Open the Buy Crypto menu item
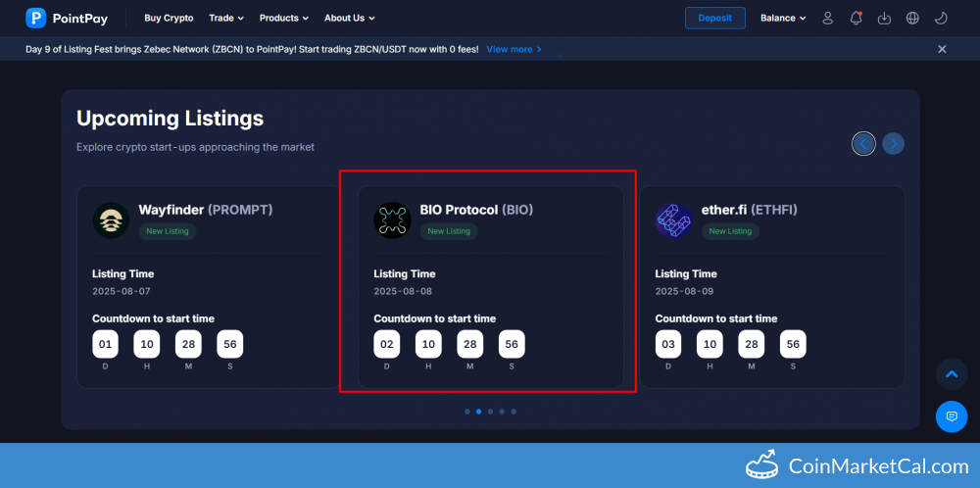This screenshot has width=980, height=488. coord(169,18)
